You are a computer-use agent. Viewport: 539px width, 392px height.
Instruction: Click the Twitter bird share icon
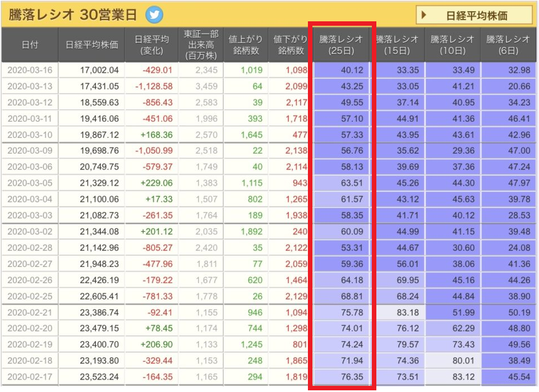(154, 15)
